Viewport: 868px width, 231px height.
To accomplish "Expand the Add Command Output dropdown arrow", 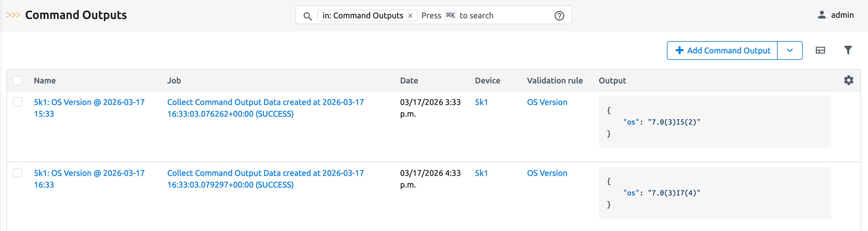I will [x=790, y=50].
